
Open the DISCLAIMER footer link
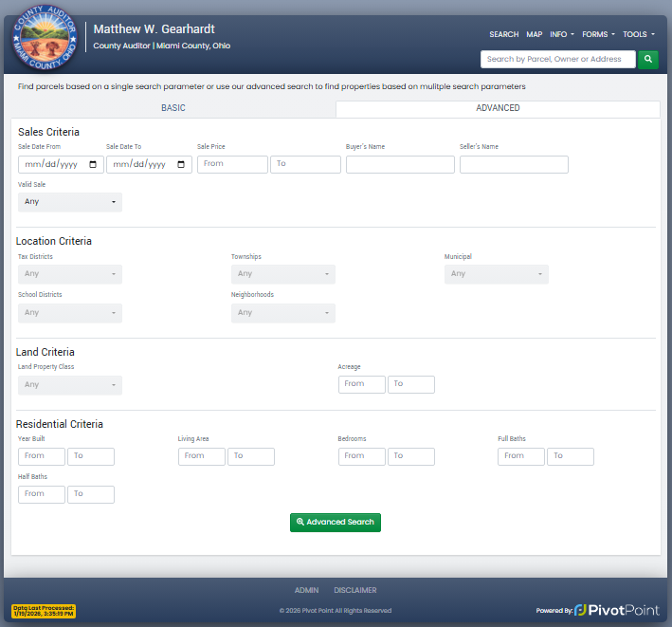(355, 590)
